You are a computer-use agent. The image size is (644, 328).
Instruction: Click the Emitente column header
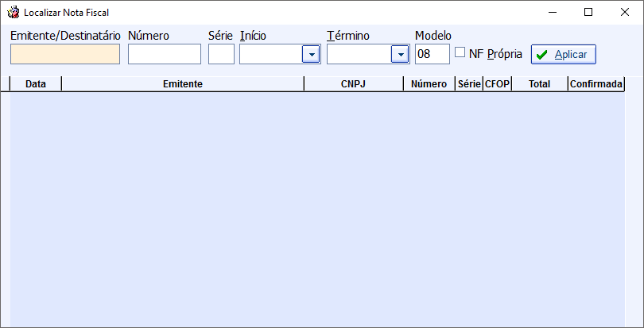[183, 83]
